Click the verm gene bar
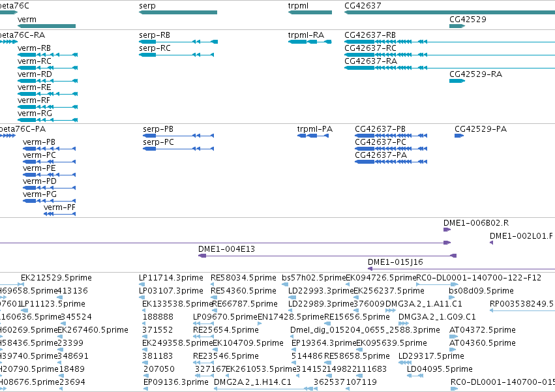 [x=47, y=26]
